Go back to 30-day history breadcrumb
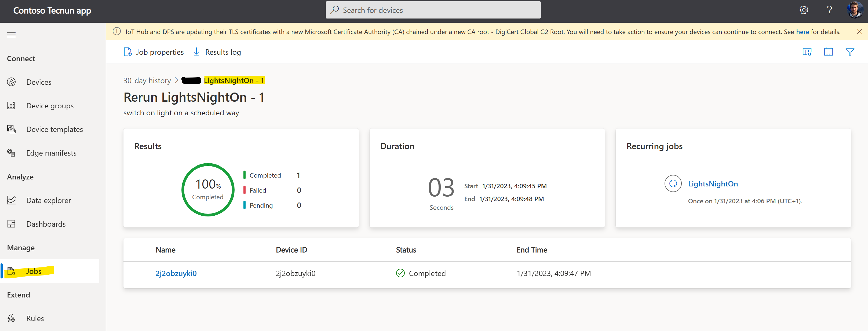The image size is (868, 331). [x=147, y=80]
